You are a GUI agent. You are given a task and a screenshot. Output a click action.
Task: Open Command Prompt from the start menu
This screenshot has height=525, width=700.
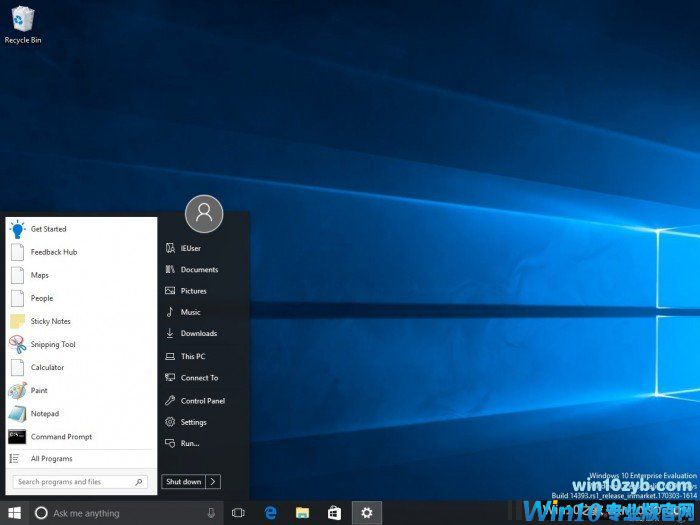60,436
